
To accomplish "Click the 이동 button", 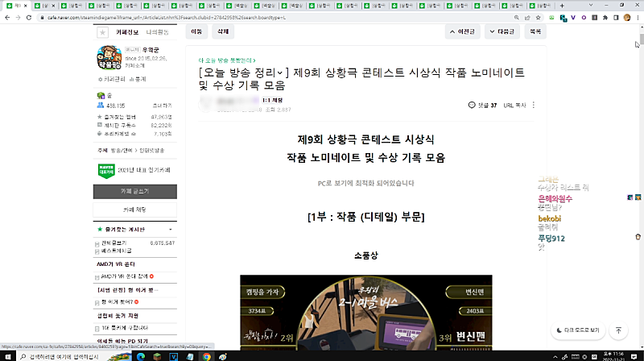I will (x=196, y=32).
